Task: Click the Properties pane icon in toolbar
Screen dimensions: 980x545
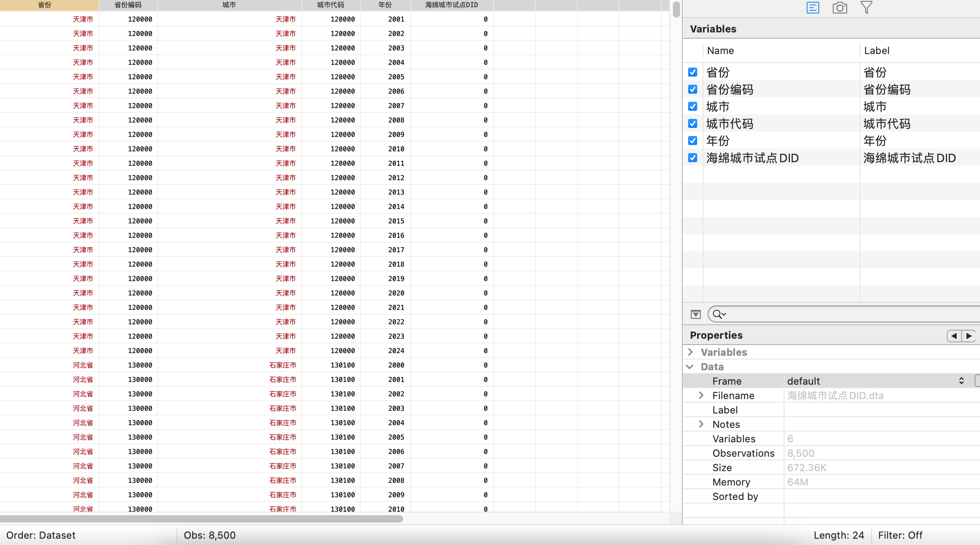Action: pyautogui.click(x=812, y=8)
